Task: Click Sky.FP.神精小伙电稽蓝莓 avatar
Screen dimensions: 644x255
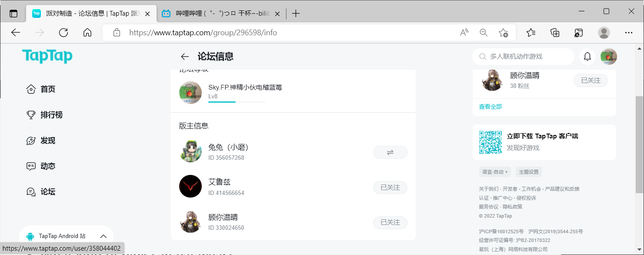Action: pyautogui.click(x=190, y=92)
